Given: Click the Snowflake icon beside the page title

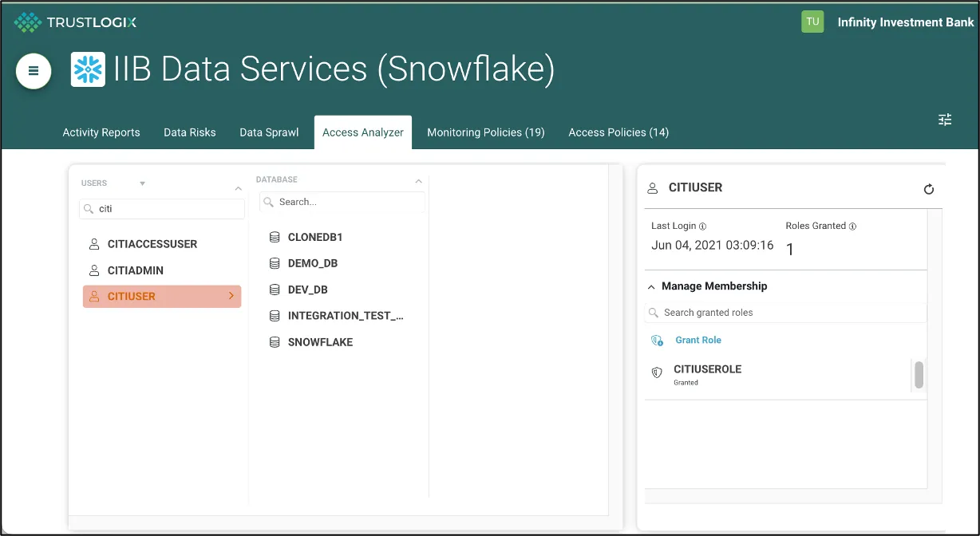Looking at the screenshot, I should pos(88,69).
